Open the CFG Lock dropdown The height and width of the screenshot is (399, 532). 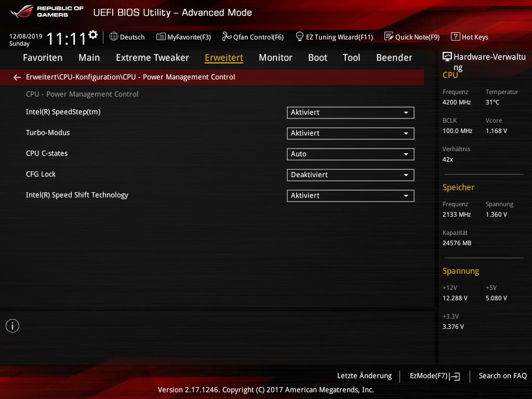tap(351, 175)
